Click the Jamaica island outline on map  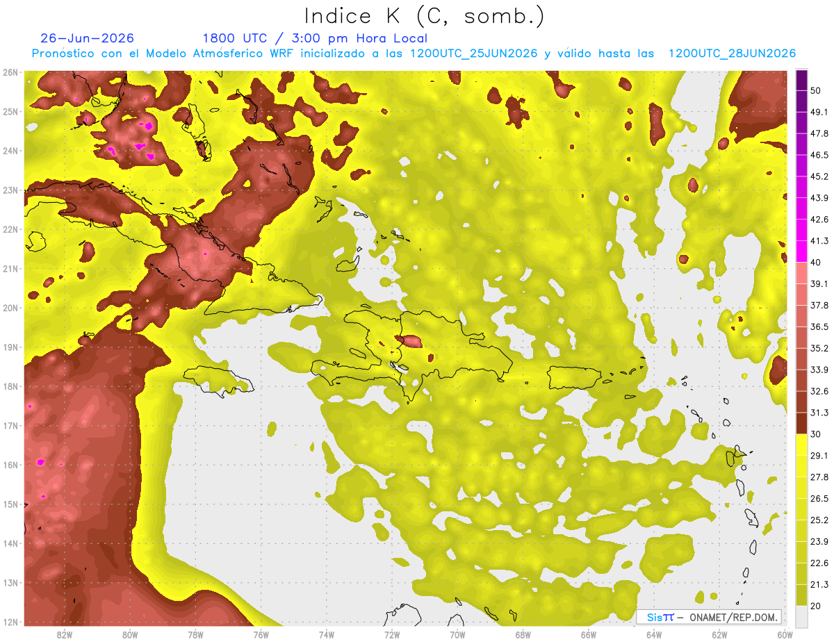click(x=218, y=381)
